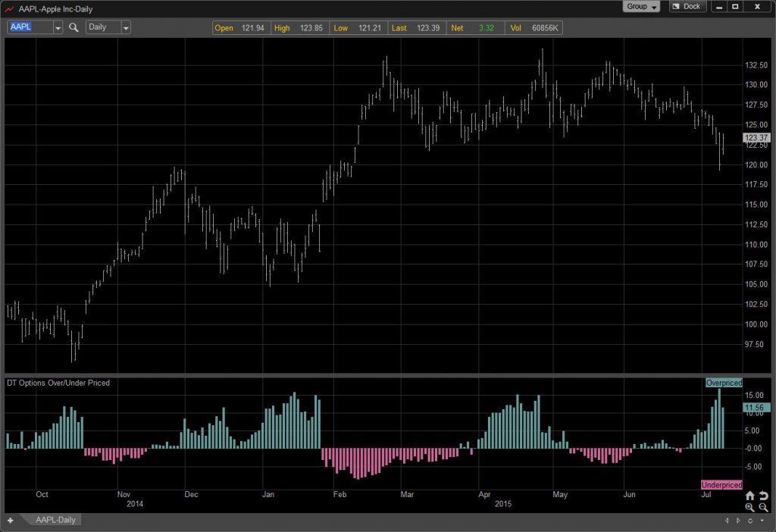Click the symbol search magnifying glass icon
The height and width of the screenshot is (532, 776).
point(72,27)
